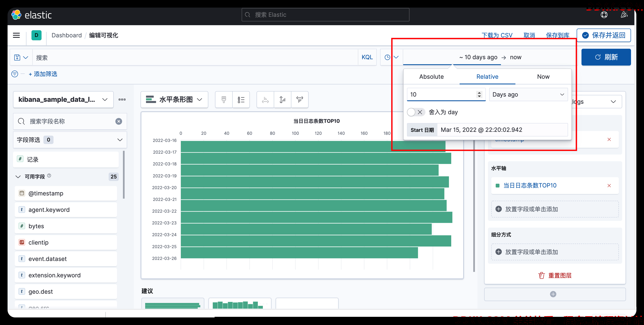Open the hamburger navigation menu

[17, 35]
